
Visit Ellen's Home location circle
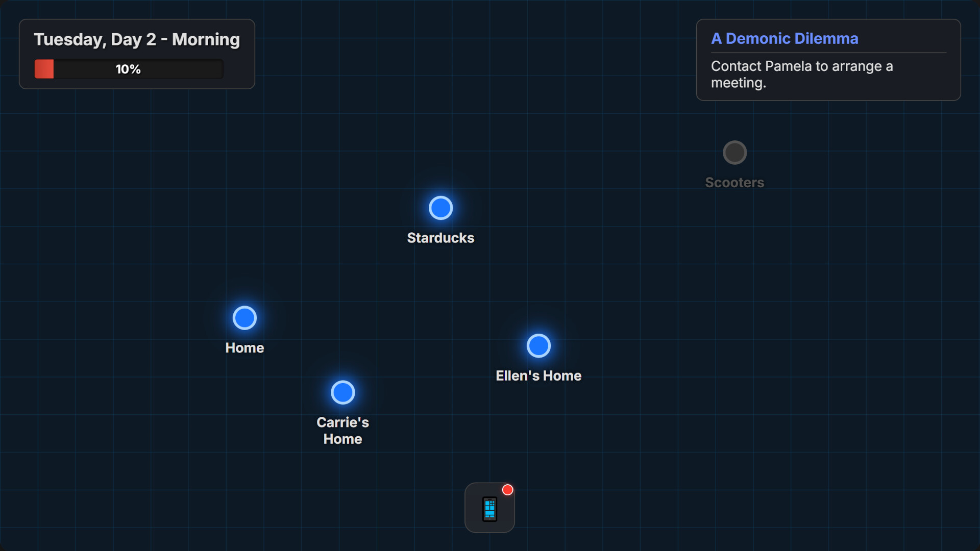click(538, 346)
